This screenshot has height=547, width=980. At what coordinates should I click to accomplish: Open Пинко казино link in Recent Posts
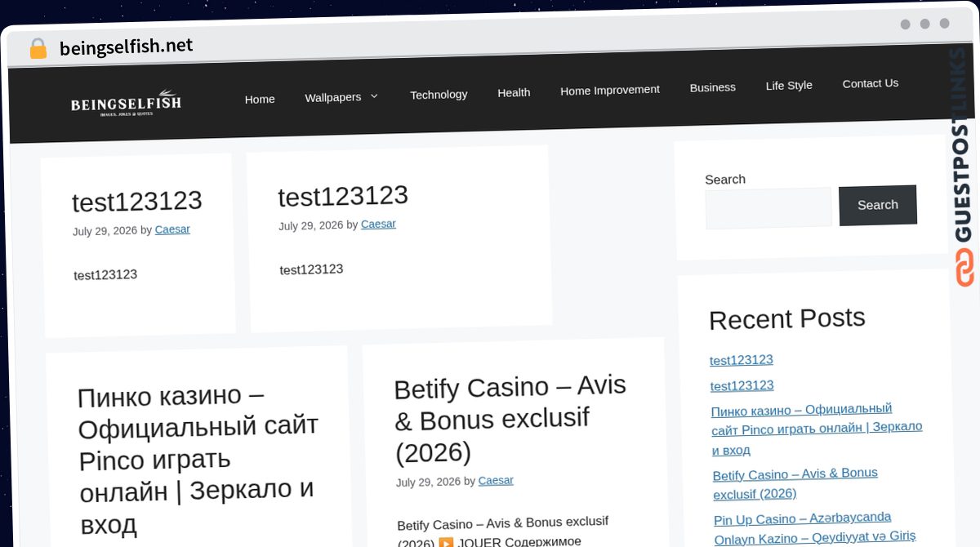817,429
